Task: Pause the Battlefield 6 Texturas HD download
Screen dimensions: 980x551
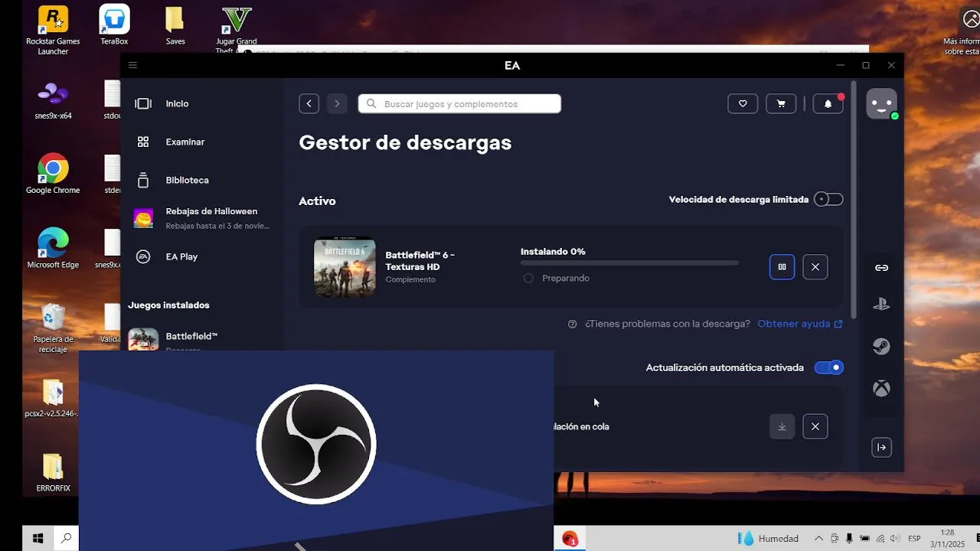Action: (782, 266)
